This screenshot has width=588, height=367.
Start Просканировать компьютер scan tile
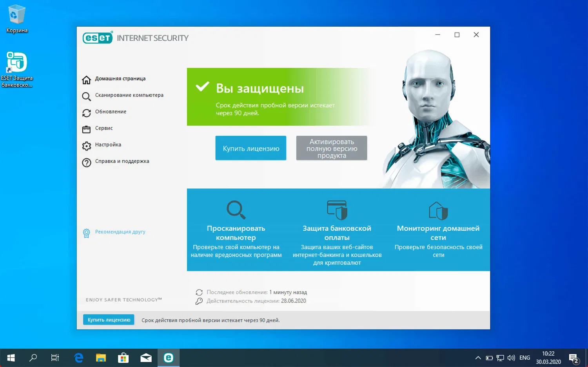tap(236, 228)
